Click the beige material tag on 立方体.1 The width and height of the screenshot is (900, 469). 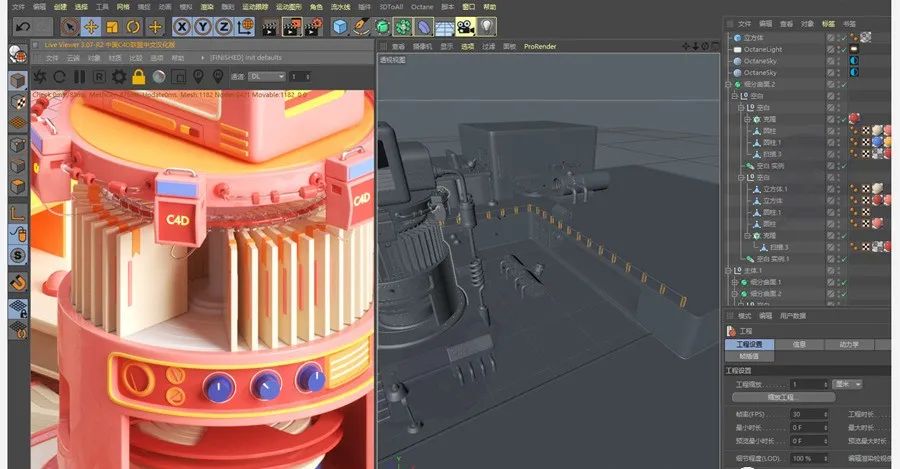pos(877,188)
